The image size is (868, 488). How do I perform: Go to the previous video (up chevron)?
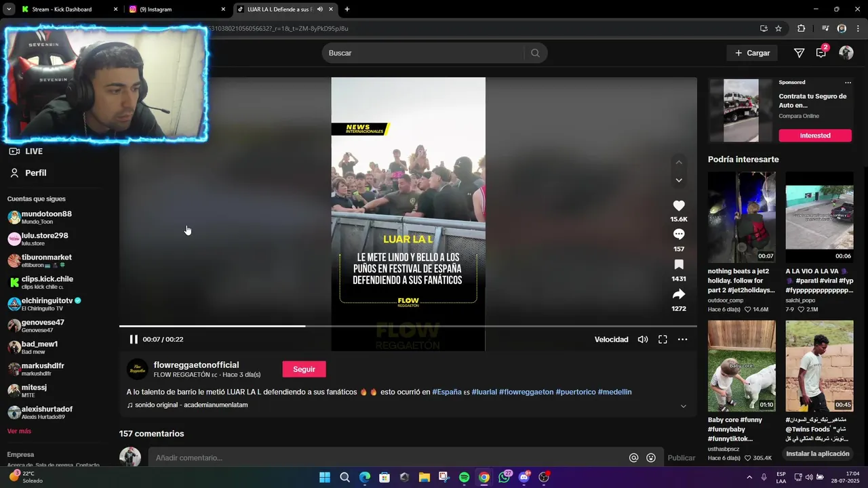pos(679,163)
